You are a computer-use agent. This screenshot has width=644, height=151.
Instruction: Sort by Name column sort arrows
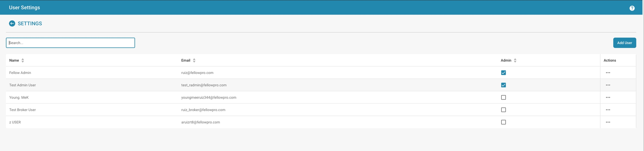[23, 60]
